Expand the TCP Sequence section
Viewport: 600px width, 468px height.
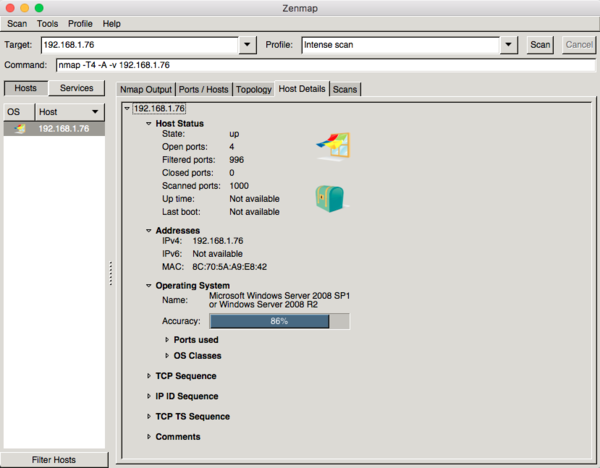point(148,376)
